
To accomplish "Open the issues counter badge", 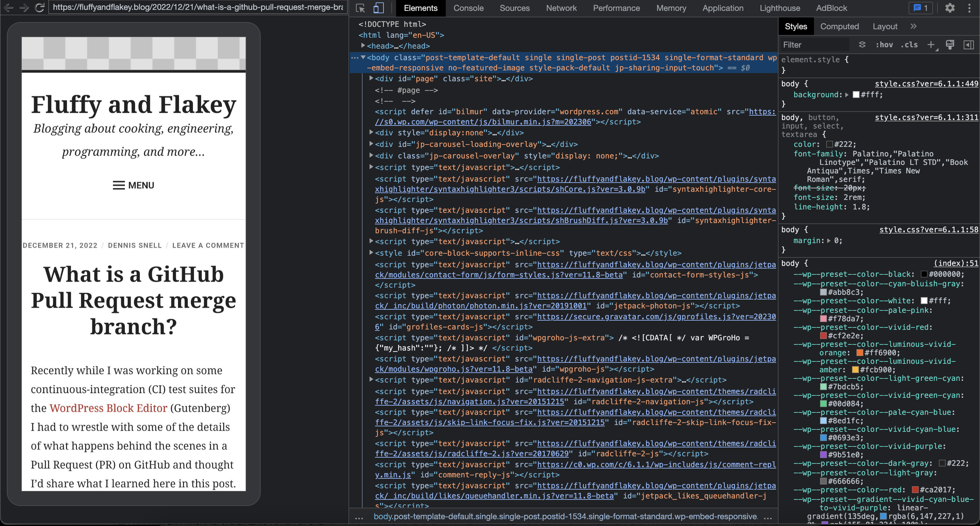I will tap(920, 8).
